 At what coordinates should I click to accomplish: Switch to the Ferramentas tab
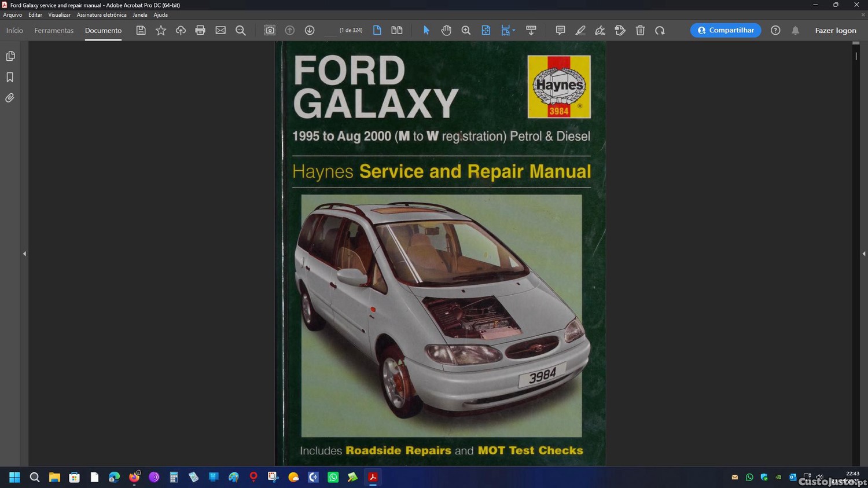(x=54, y=30)
